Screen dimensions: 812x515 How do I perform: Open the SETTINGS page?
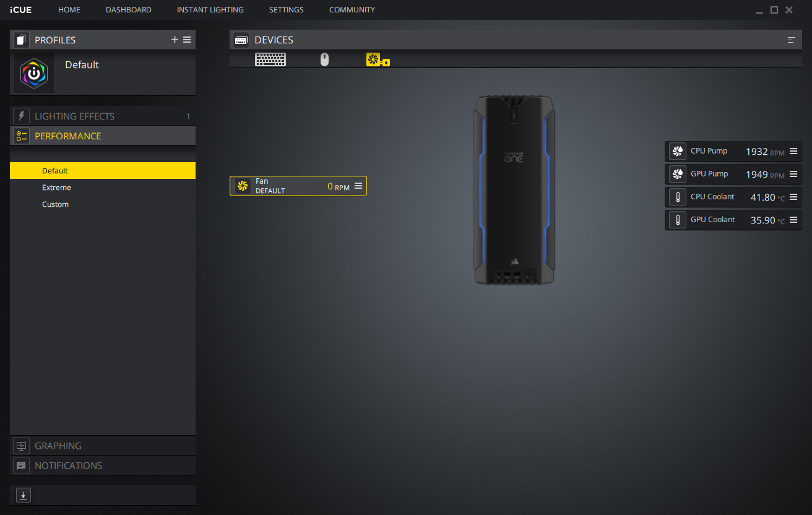pyautogui.click(x=287, y=10)
